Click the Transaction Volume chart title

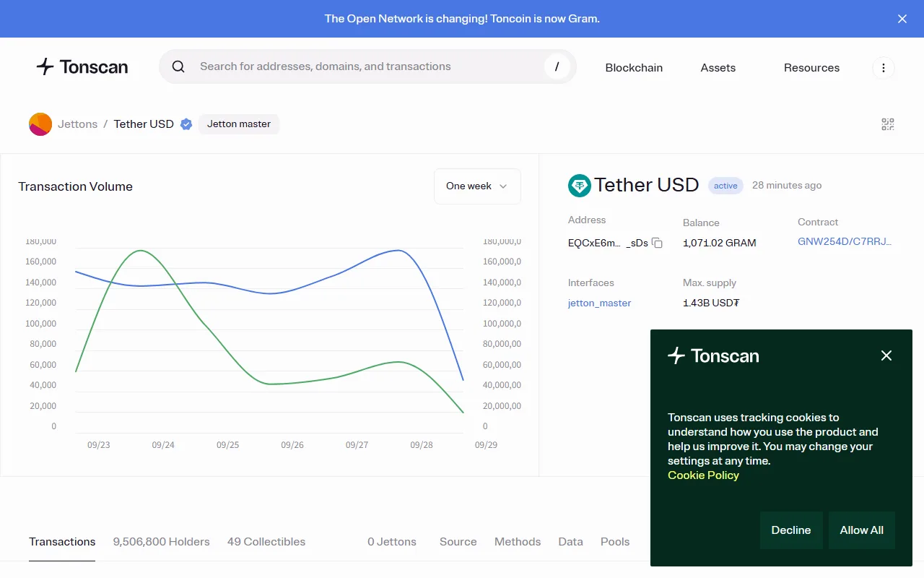76,186
